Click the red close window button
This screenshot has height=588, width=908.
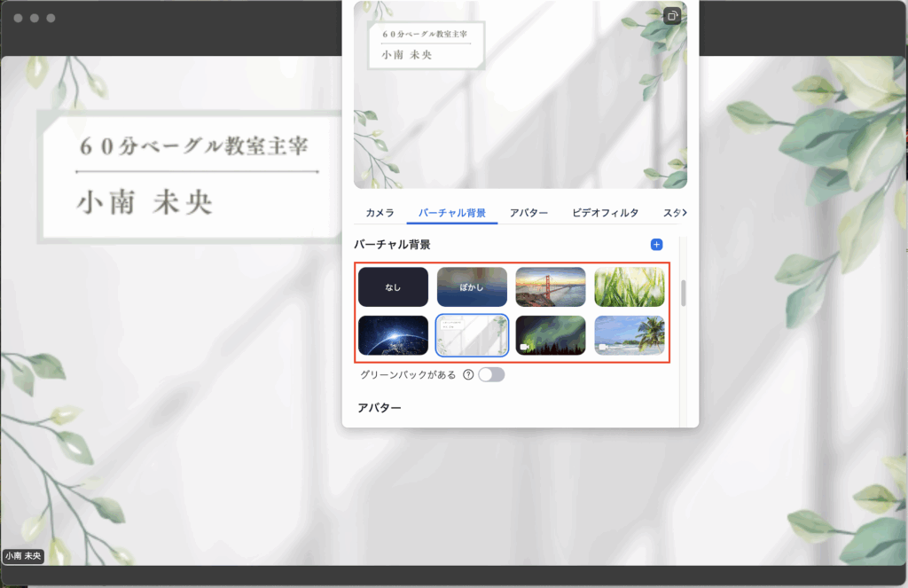18,18
